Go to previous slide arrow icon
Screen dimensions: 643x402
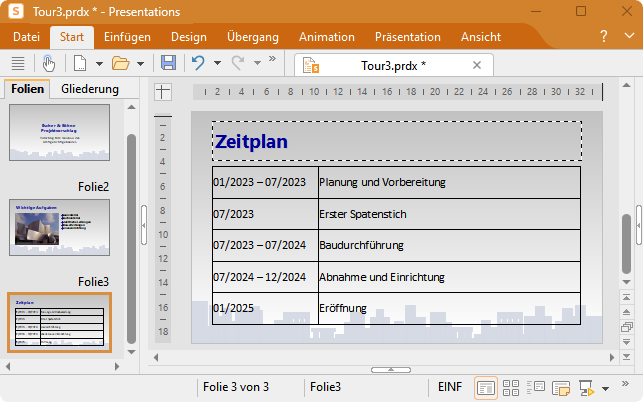click(x=626, y=312)
